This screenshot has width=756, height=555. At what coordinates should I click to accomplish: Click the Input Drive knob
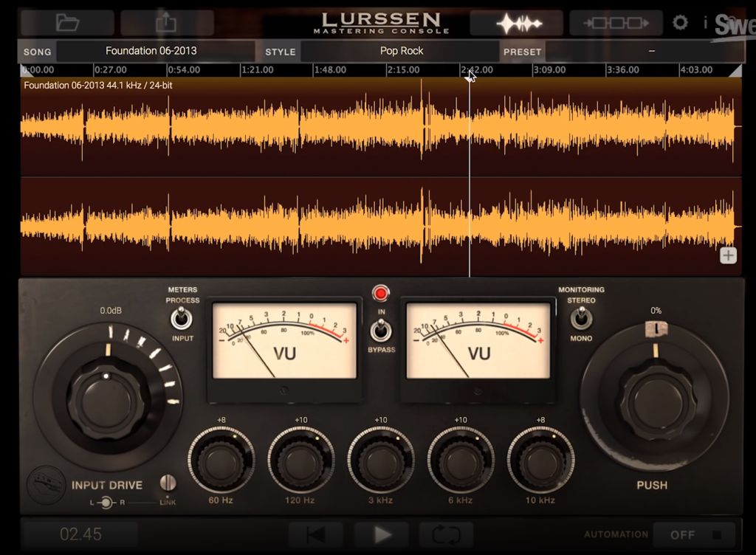106,401
